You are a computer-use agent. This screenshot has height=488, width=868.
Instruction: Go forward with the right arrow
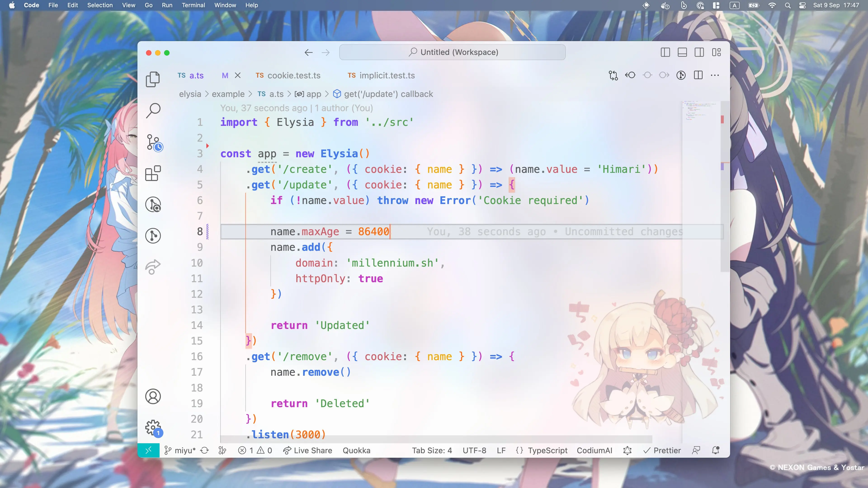[x=325, y=53]
